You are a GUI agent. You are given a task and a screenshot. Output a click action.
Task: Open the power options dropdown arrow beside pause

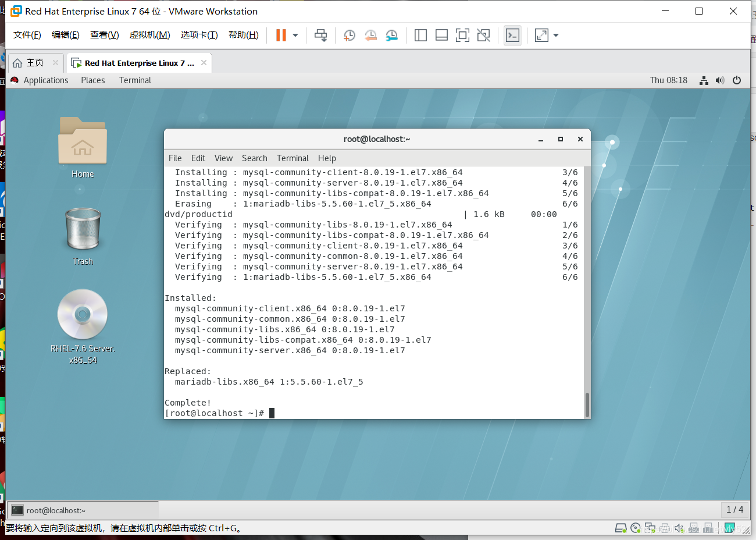[295, 35]
